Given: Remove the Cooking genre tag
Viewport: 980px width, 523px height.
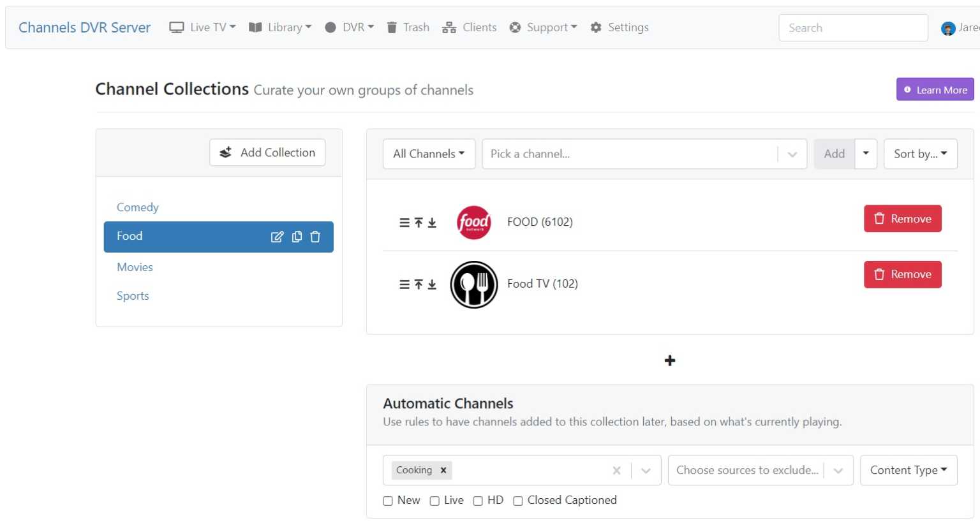Looking at the screenshot, I should coord(443,470).
